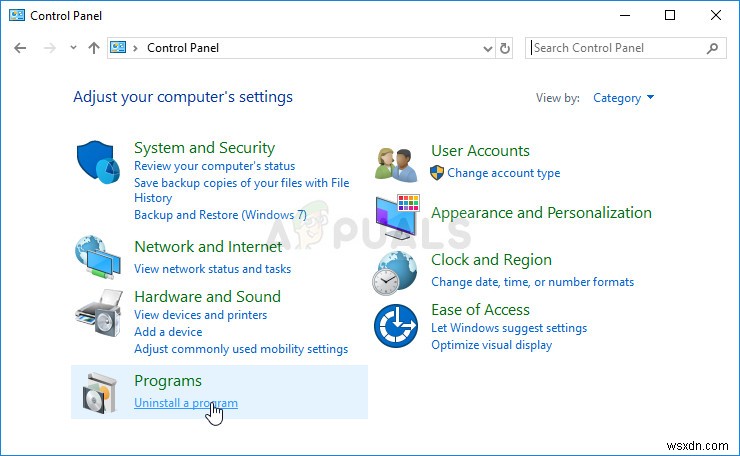Click Uninstall a program link
The image size is (740, 456).
coord(186,403)
